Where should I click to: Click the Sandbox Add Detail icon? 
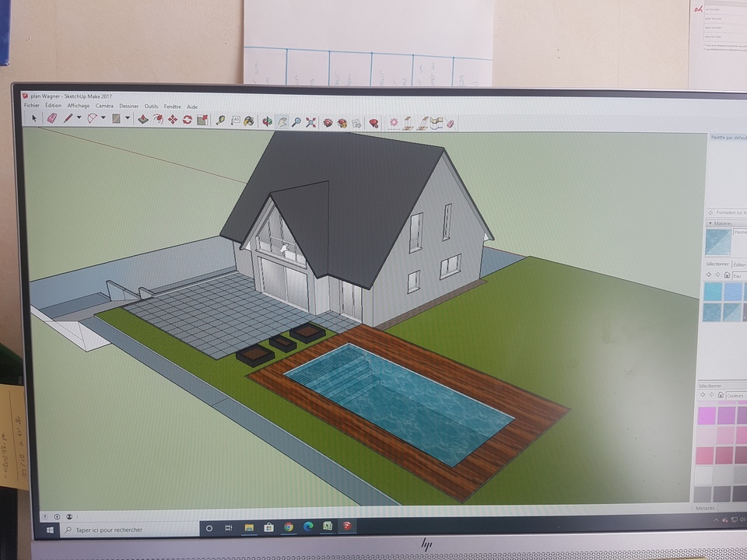[437, 124]
